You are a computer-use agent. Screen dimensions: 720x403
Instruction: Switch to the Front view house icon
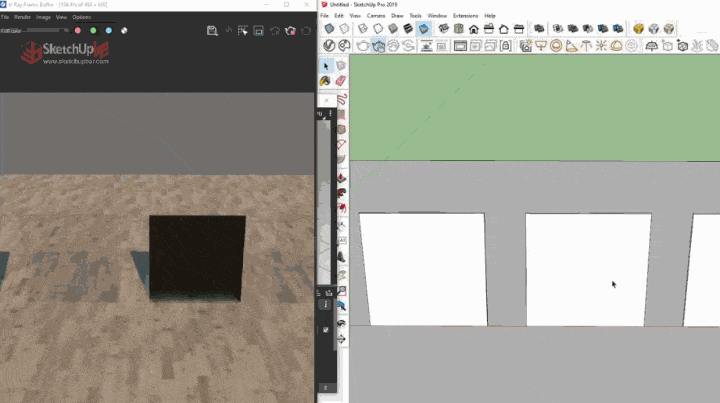[x=474, y=29]
